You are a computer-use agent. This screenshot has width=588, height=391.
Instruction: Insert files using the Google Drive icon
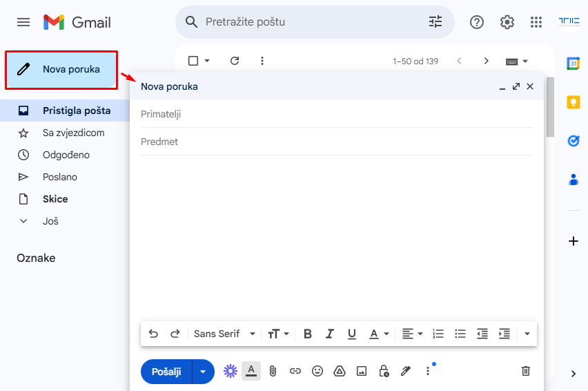(x=339, y=371)
